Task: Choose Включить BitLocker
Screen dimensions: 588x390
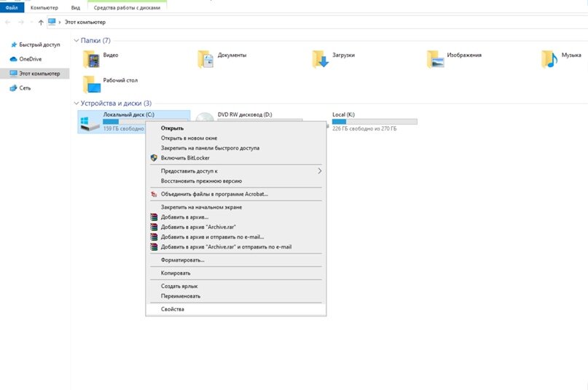Action: [x=236, y=158]
